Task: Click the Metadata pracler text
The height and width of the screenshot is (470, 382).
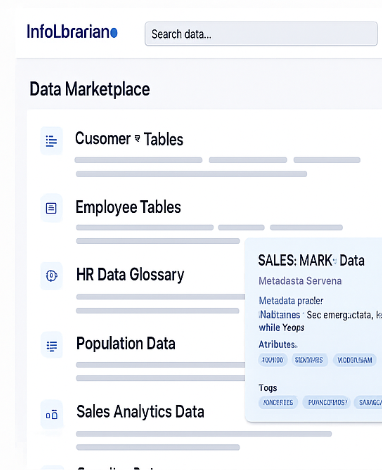Action: 291,301
